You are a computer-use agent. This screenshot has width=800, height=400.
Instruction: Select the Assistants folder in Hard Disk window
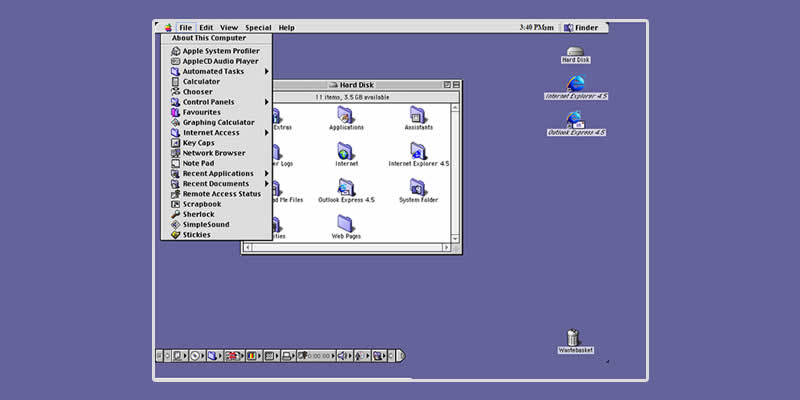point(418,118)
